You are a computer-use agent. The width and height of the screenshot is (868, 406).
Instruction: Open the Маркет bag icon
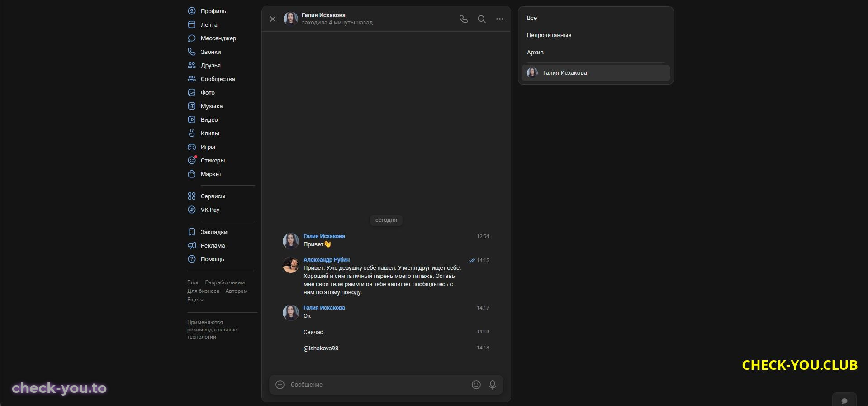[x=192, y=174]
